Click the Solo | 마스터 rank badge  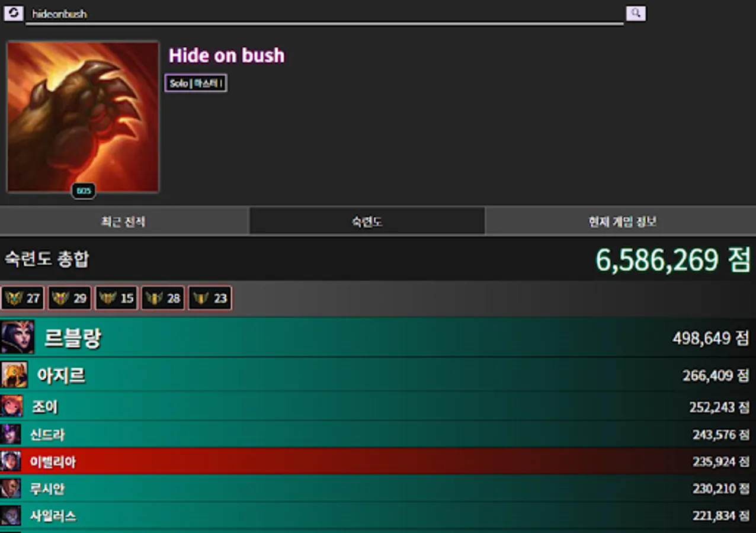pos(196,84)
